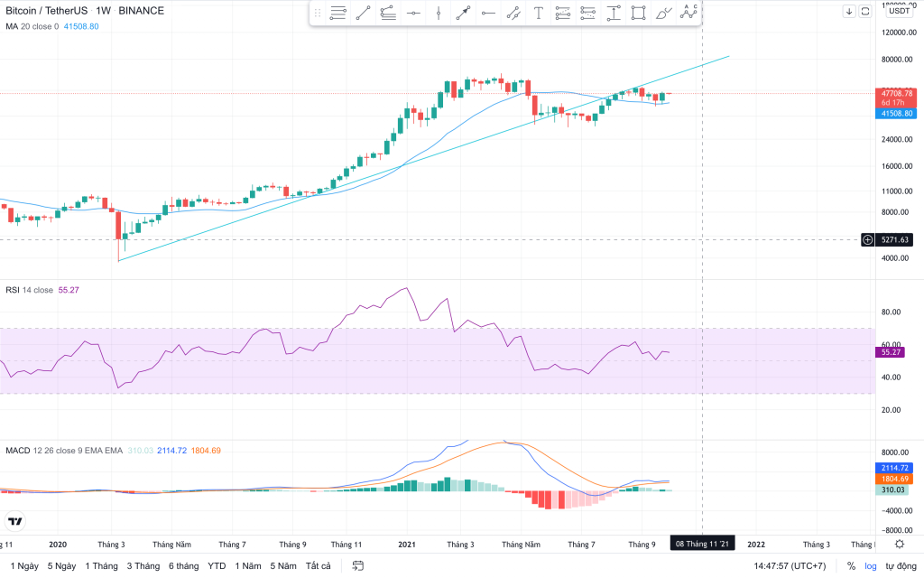Pick the horizontal line tool
The height and width of the screenshot is (578, 924).
(x=413, y=13)
